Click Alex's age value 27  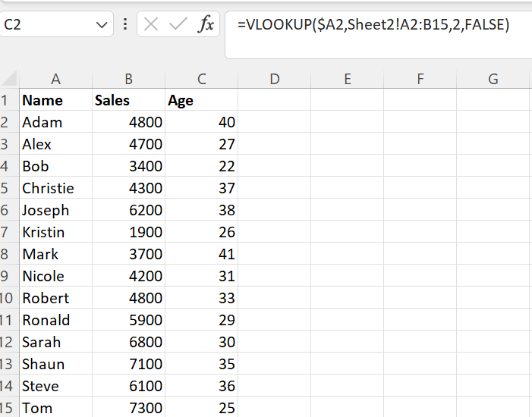[x=202, y=144]
